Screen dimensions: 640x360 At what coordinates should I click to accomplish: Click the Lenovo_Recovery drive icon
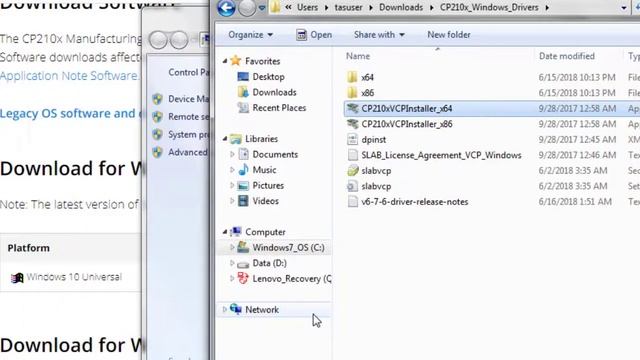243,278
